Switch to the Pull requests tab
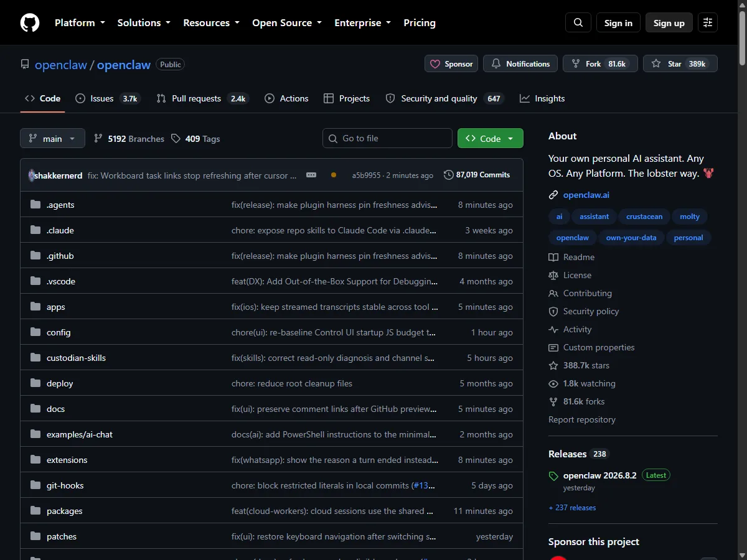This screenshot has height=560, width=747. (x=202, y=98)
